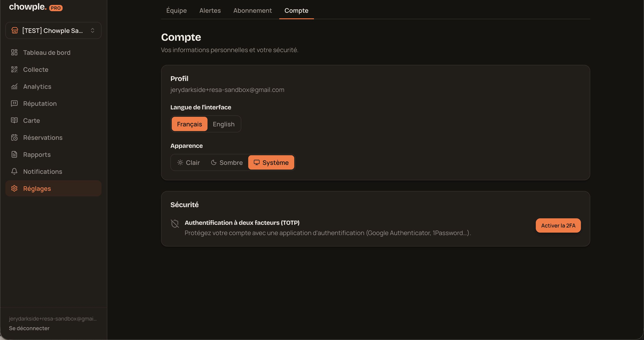Click the profile email jerydarkside+resa-sandbox@gmail.com

[x=227, y=90]
